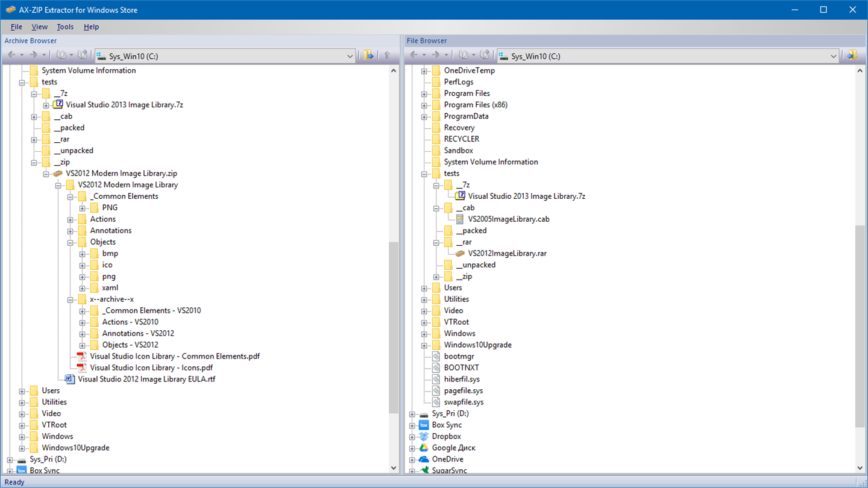868x488 pixels.
Task: Select Annotations - VS2012 folder
Action: [138, 333]
